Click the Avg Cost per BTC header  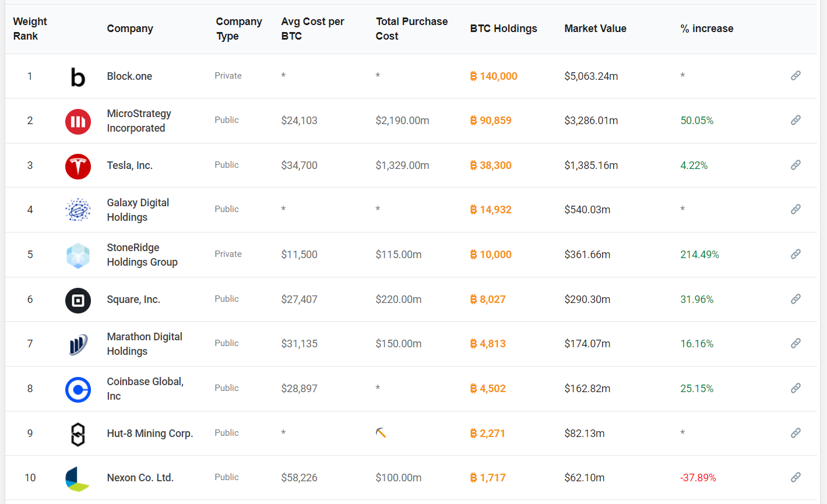pos(312,29)
